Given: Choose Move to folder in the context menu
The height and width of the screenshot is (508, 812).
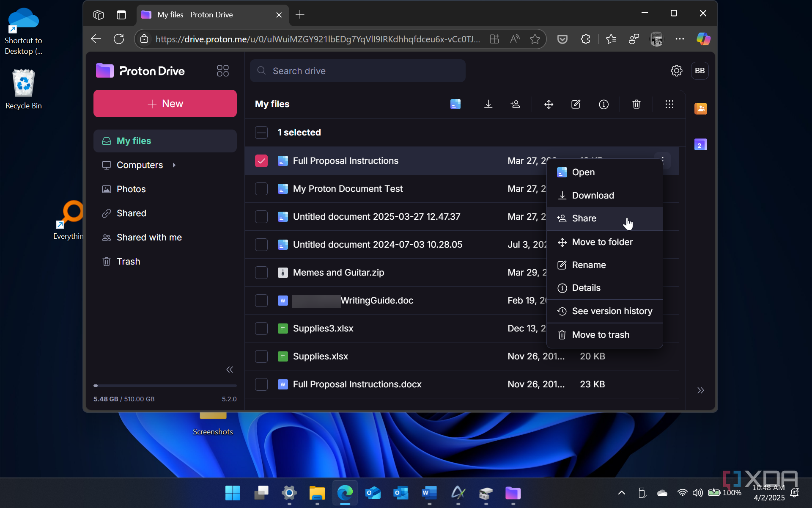Looking at the screenshot, I should [604, 242].
